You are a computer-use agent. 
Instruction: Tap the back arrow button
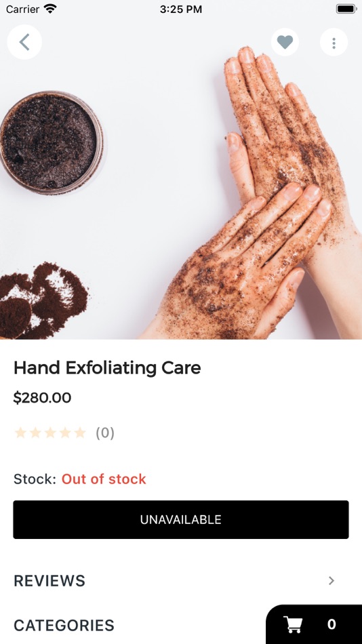pos(24,42)
